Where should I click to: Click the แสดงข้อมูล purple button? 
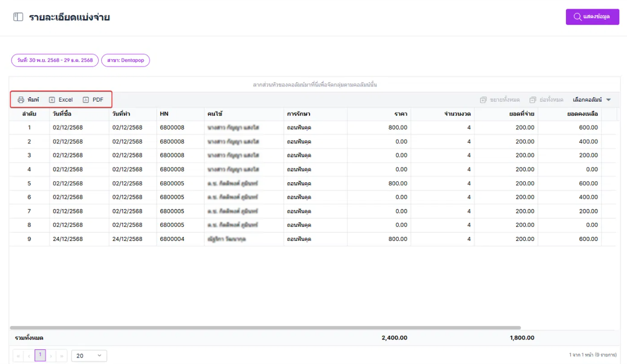point(592,17)
